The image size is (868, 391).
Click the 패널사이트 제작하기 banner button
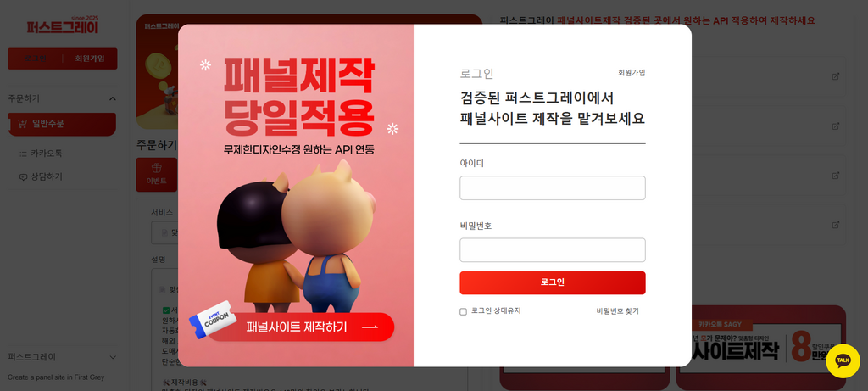click(301, 327)
